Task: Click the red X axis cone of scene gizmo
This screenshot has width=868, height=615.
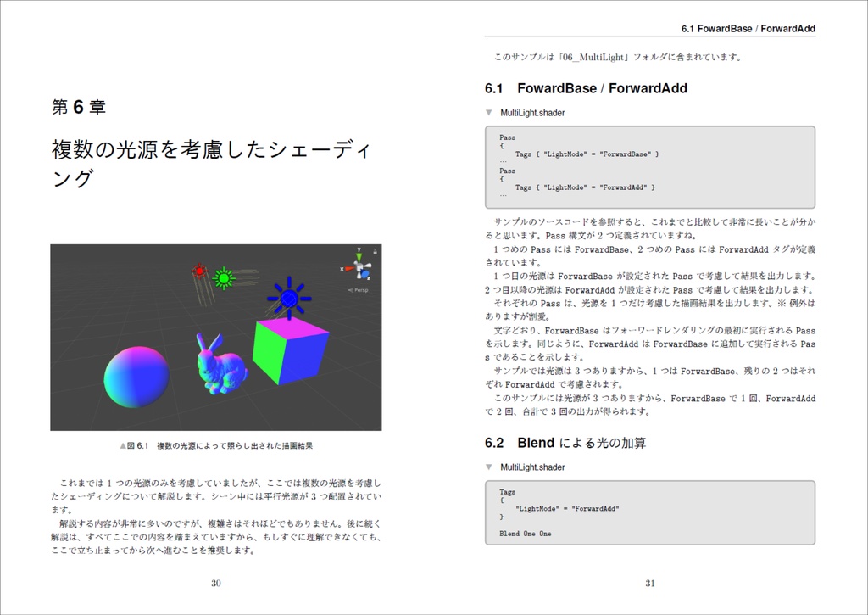Action: (x=348, y=268)
